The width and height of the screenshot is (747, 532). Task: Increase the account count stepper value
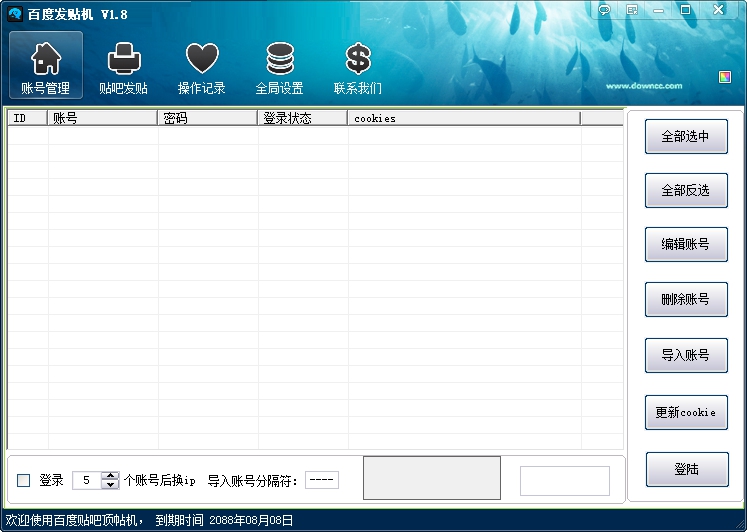(110, 476)
